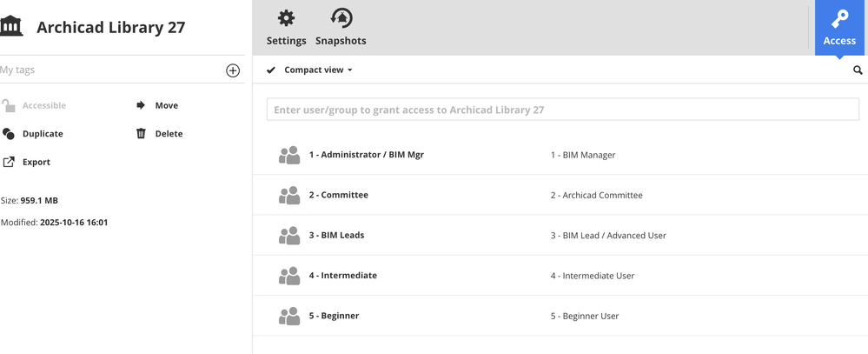Toggle the Compact view checkmark
Screen dimensions: 868x354
tap(271, 70)
